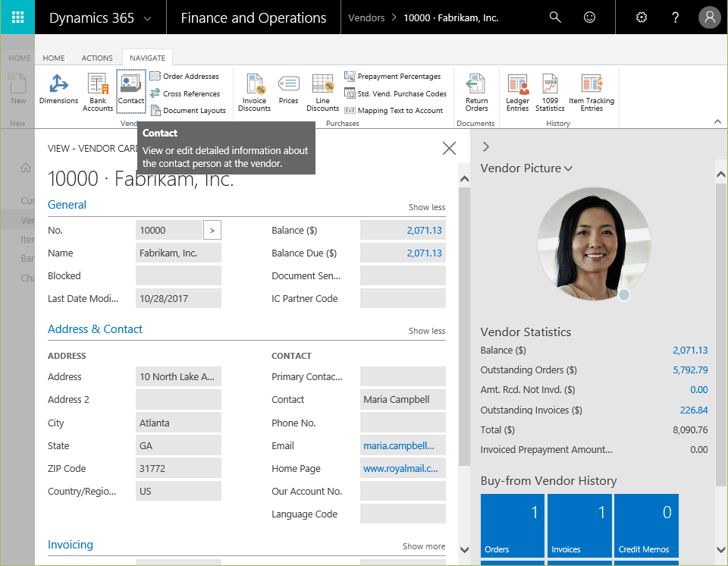Open the settings gear
The height and width of the screenshot is (566, 728).
coord(642,17)
